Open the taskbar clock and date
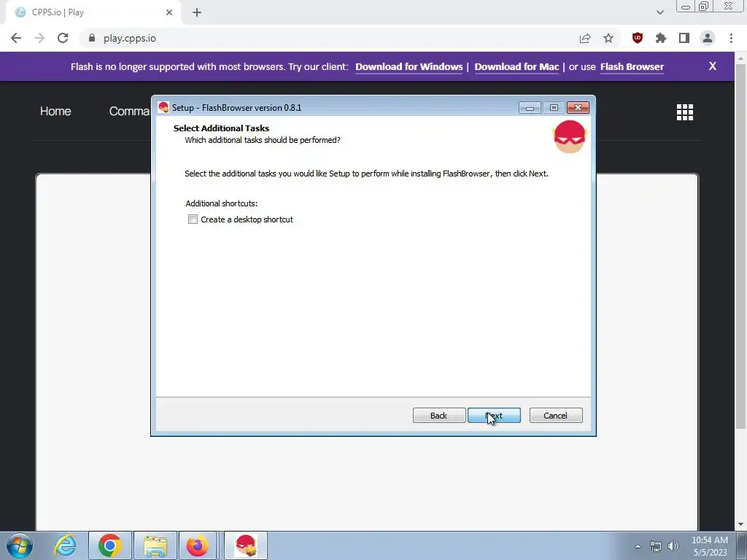Image resolution: width=747 pixels, height=560 pixels. tap(710, 546)
